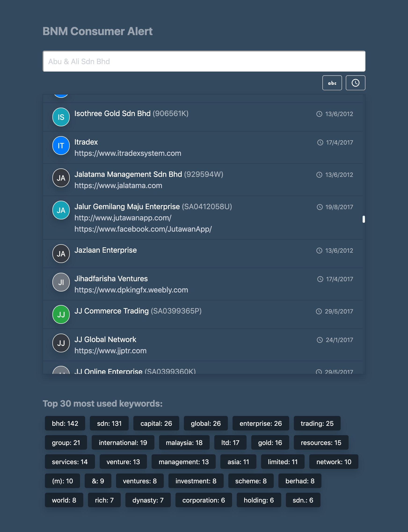The width and height of the screenshot is (408, 532).
Task: Click keyword tag enterprise: 26
Action: [261, 423]
